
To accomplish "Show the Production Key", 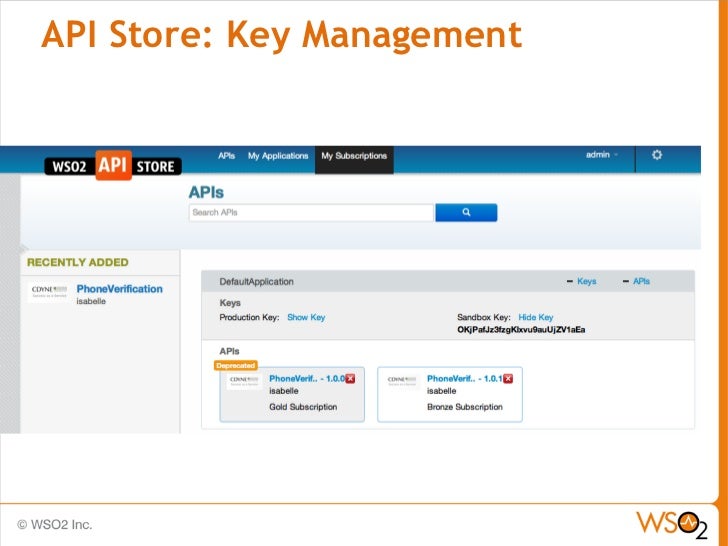I will [306, 318].
